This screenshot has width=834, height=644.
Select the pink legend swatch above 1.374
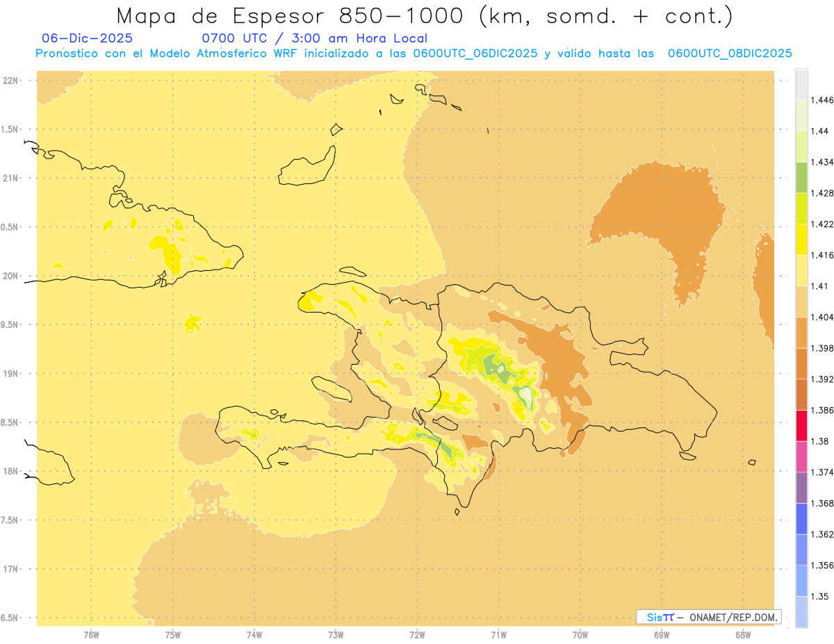[801, 456]
